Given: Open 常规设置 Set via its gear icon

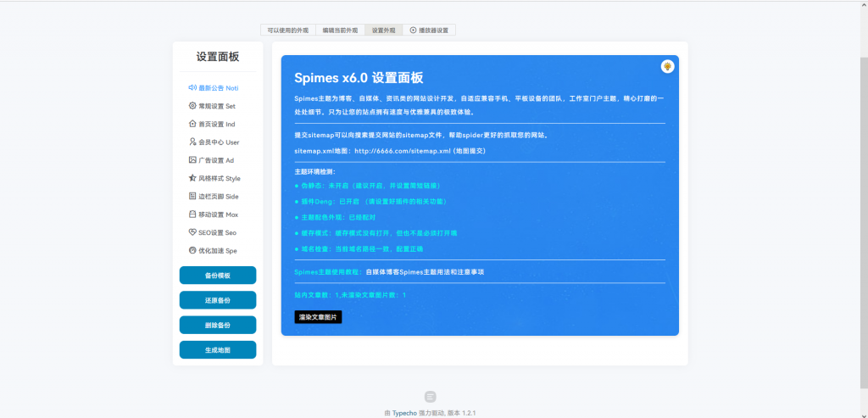Looking at the screenshot, I should click(x=192, y=106).
